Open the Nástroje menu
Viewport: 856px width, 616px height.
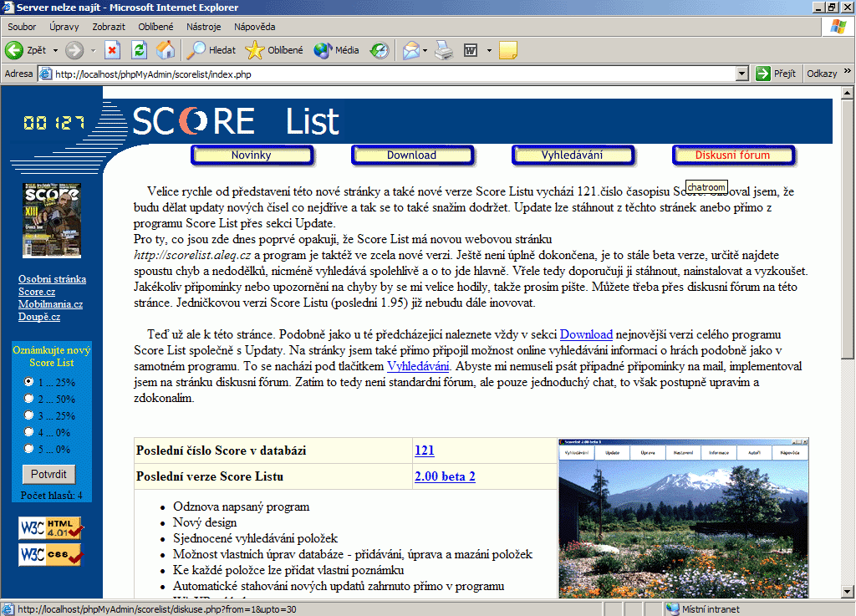[204, 27]
